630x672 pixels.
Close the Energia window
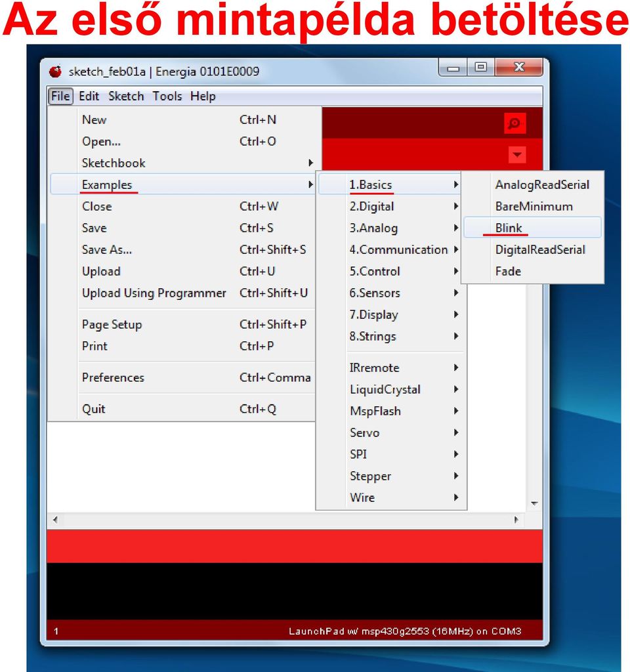[x=519, y=68]
